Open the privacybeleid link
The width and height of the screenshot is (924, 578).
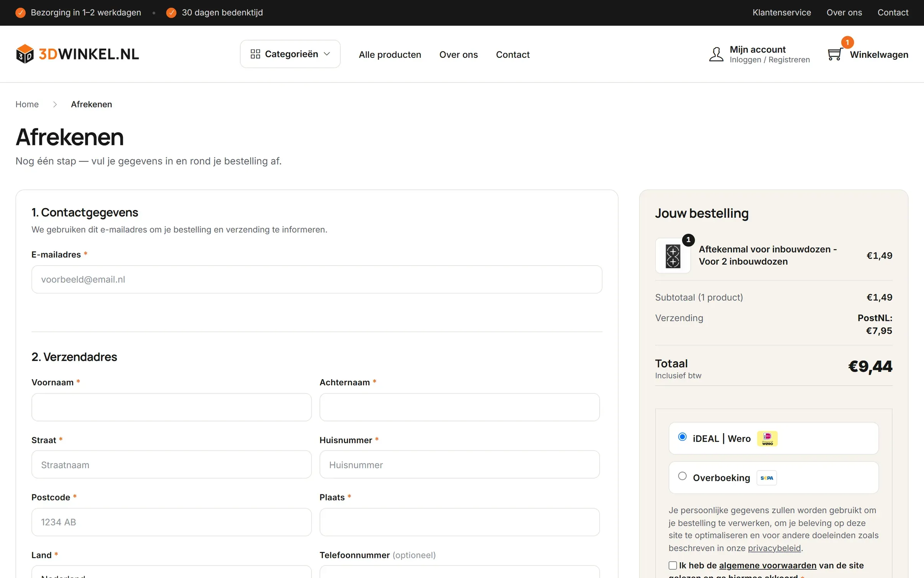(x=774, y=548)
